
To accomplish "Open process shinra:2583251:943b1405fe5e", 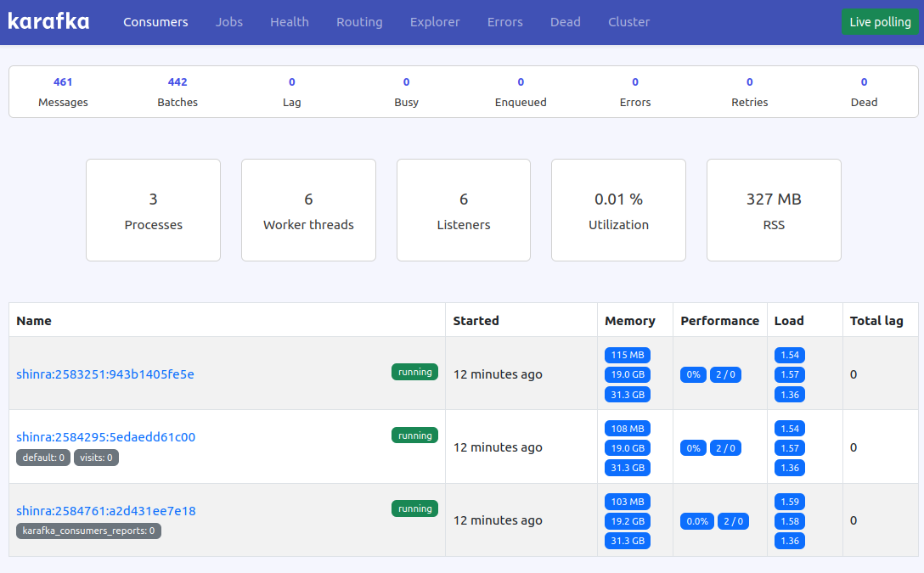I will pos(105,374).
